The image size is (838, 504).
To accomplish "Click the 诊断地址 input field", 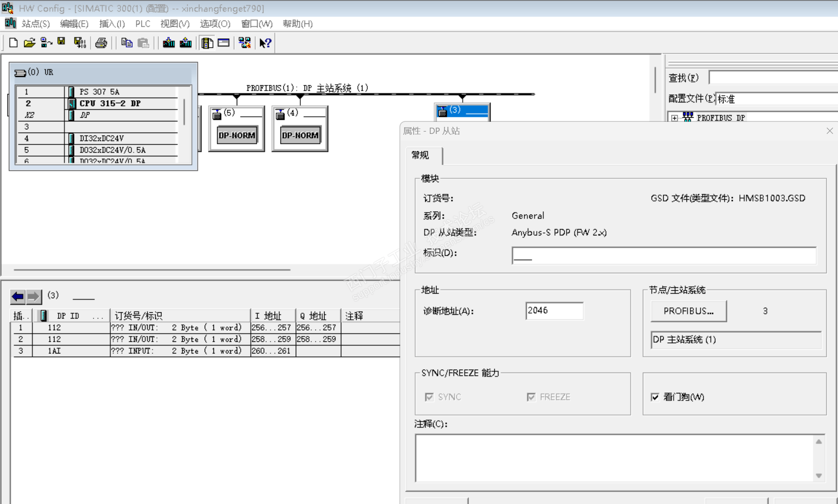I will 554,311.
